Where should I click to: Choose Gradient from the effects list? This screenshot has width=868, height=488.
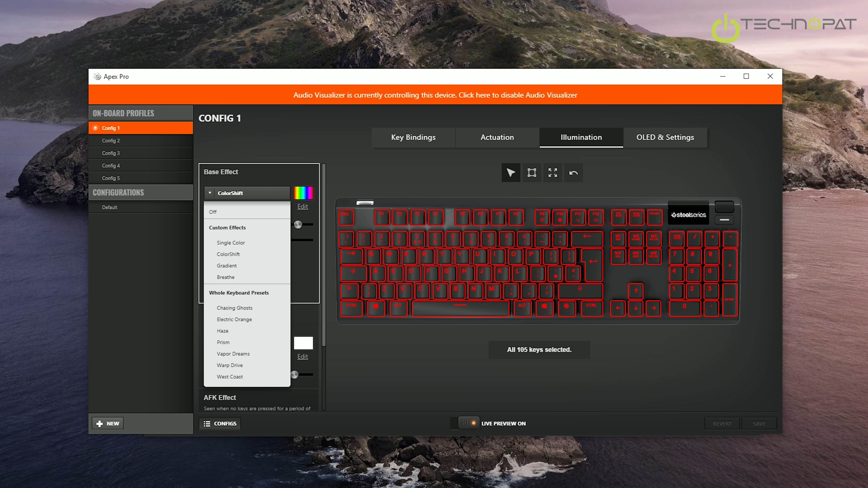[x=226, y=265]
